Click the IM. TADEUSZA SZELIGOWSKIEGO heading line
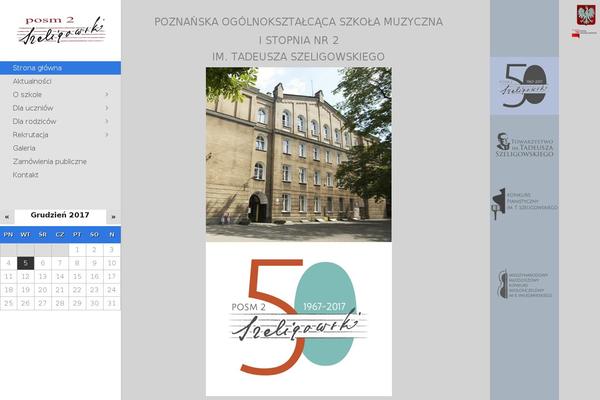The image size is (600, 400). coord(298,57)
